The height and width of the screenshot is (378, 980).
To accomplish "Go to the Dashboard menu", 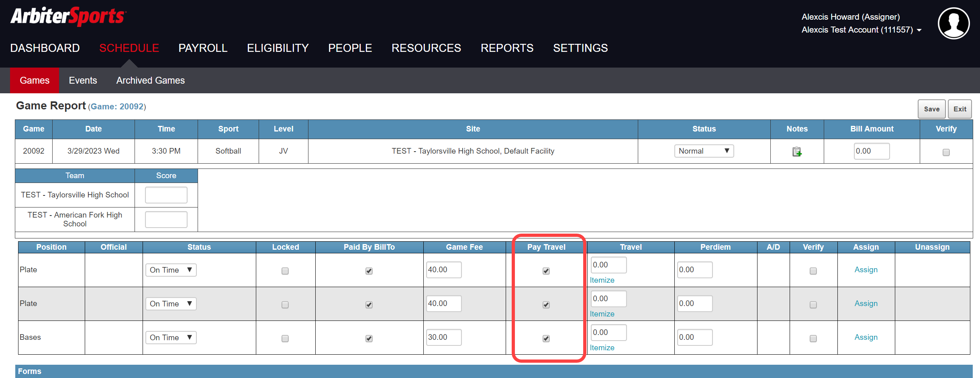I will (x=45, y=48).
